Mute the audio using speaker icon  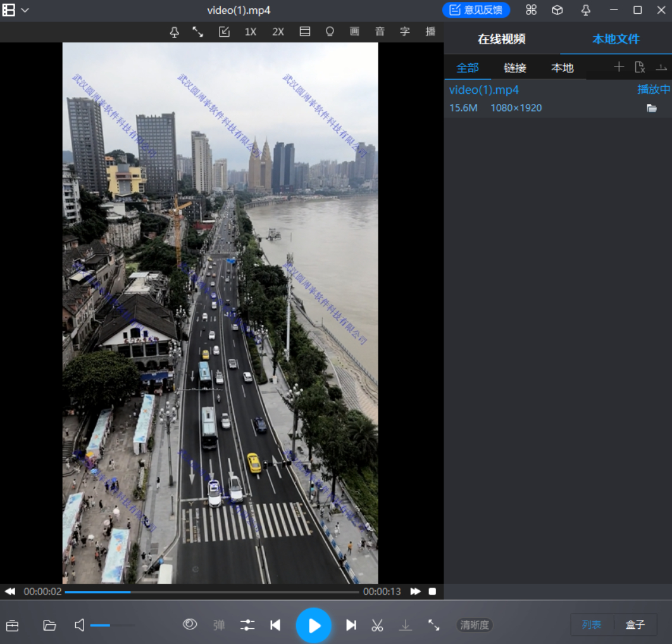(80, 626)
